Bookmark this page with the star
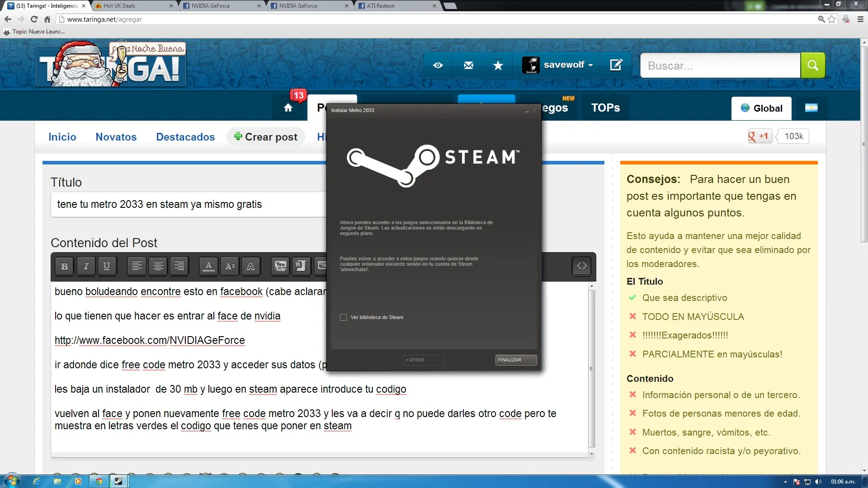This screenshot has width=868, height=488. [x=832, y=19]
